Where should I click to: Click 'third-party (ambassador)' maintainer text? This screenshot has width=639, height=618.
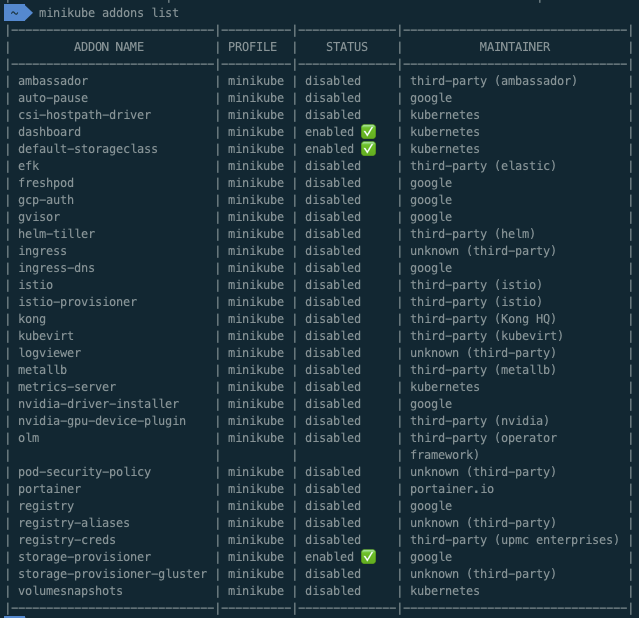point(494,81)
